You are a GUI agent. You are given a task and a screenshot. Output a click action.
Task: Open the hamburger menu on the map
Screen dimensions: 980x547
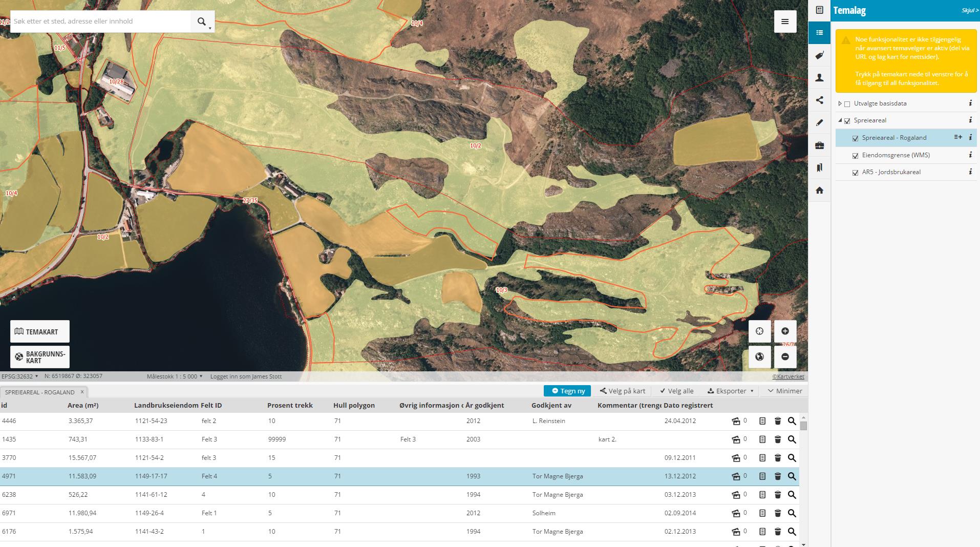click(785, 22)
